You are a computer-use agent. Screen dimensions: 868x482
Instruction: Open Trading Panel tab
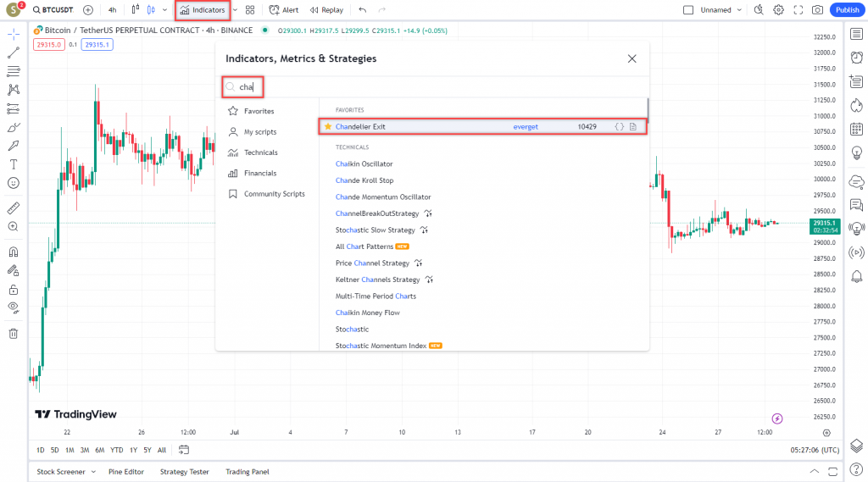click(248, 472)
